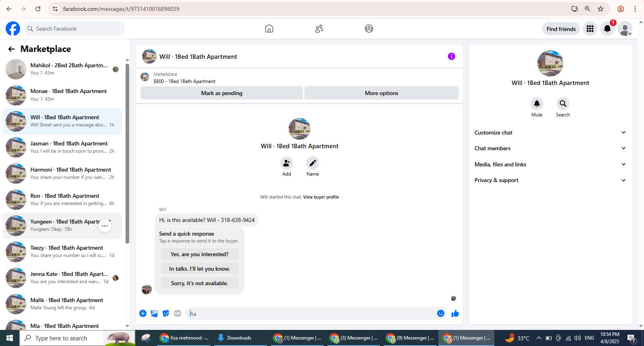Screen dimensions: 644x346
Task: Open Mahikol 2Bed 2Bath conversation
Action: click(x=62, y=69)
